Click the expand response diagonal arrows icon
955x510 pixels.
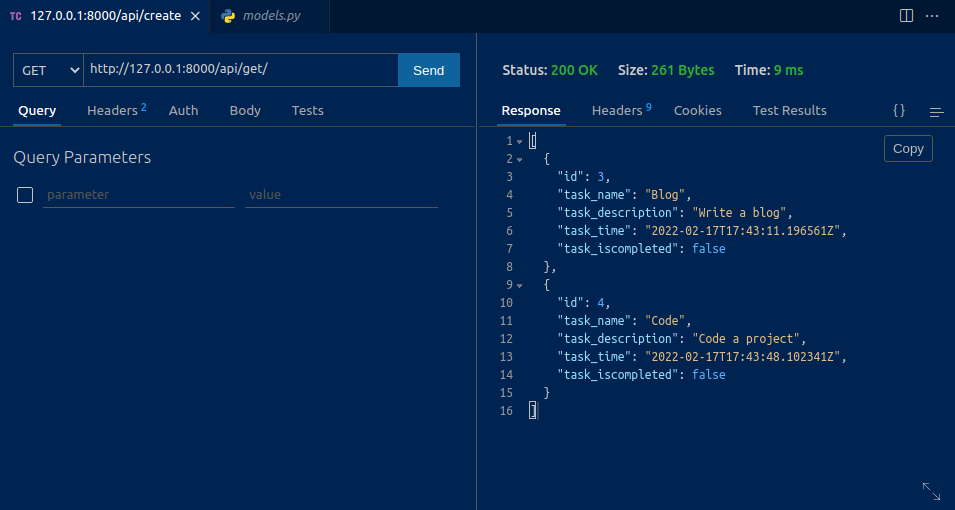coord(930,490)
